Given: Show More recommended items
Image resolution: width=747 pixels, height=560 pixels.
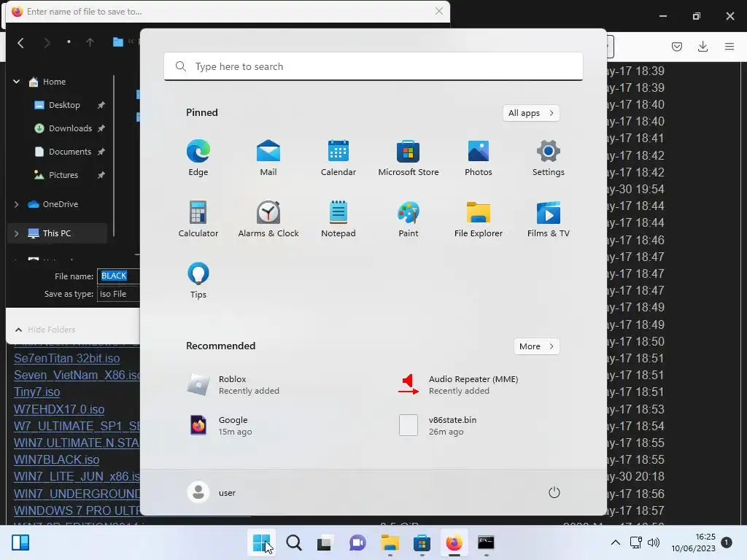Looking at the screenshot, I should pos(536,346).
